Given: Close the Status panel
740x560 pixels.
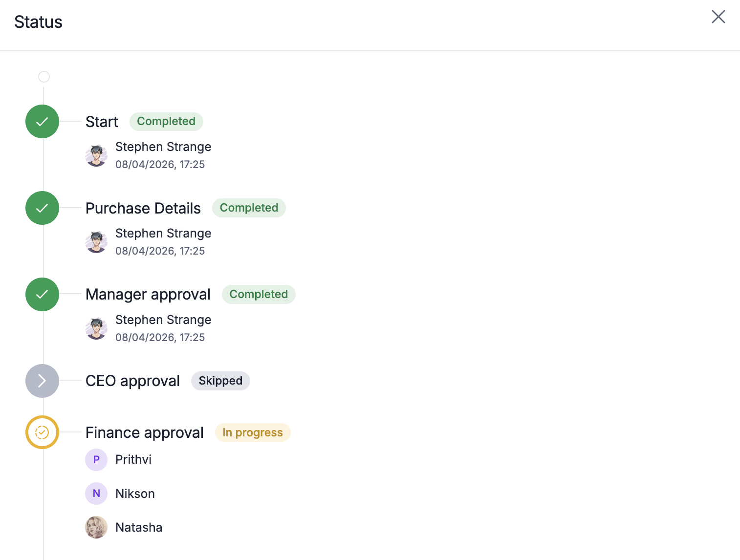Looking at the screenshot, I should 718,17.
